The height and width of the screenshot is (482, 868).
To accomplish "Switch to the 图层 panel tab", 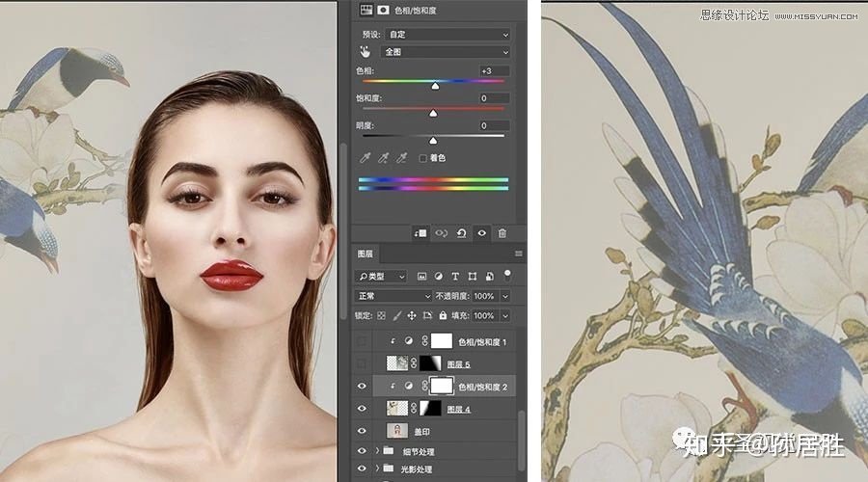I will coord(366,254).
